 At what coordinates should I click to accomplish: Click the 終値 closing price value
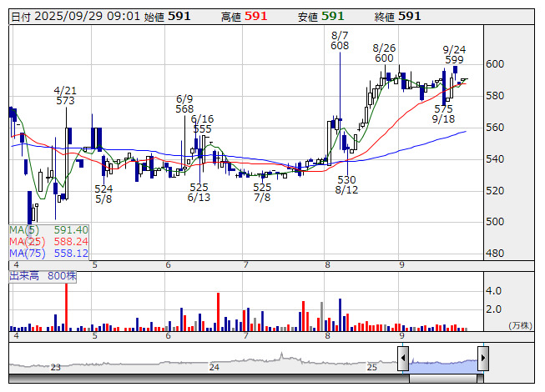409,16
